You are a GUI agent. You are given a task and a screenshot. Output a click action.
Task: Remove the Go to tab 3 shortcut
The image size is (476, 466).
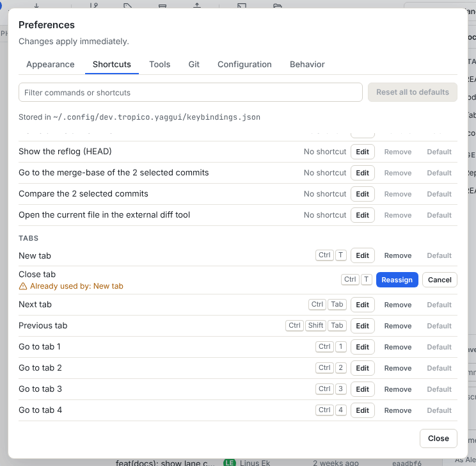398,389
